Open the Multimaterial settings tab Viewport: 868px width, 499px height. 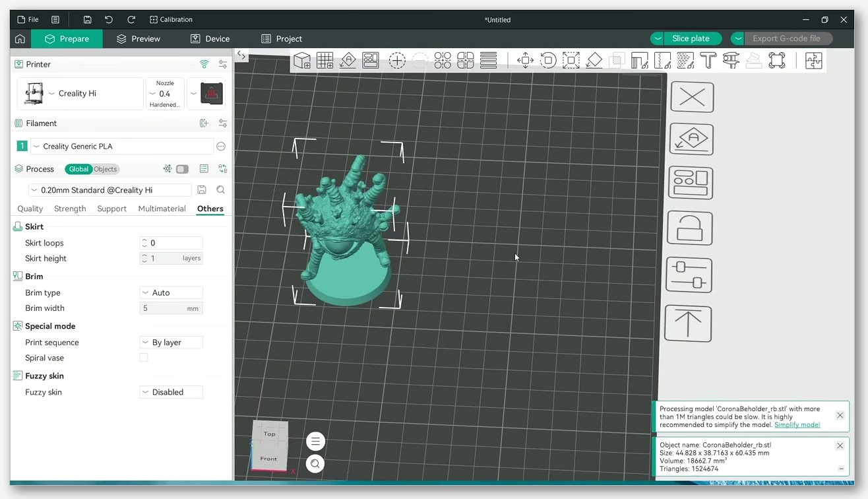click(x=162, y=209)
